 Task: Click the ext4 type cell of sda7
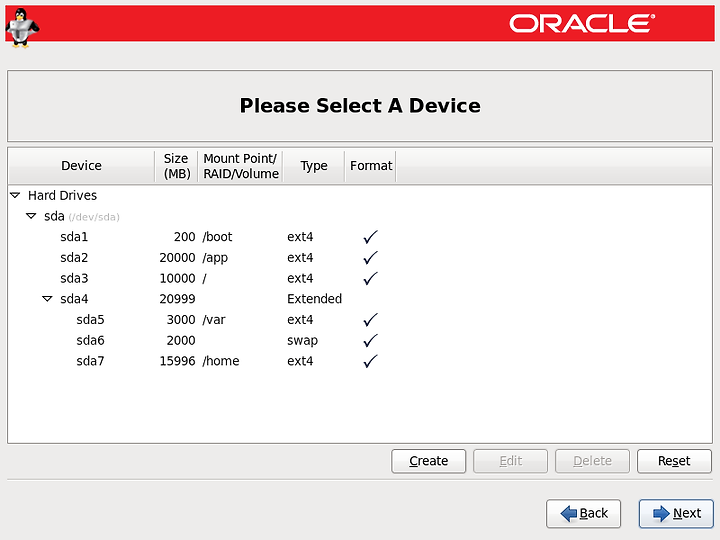(300, 361)
